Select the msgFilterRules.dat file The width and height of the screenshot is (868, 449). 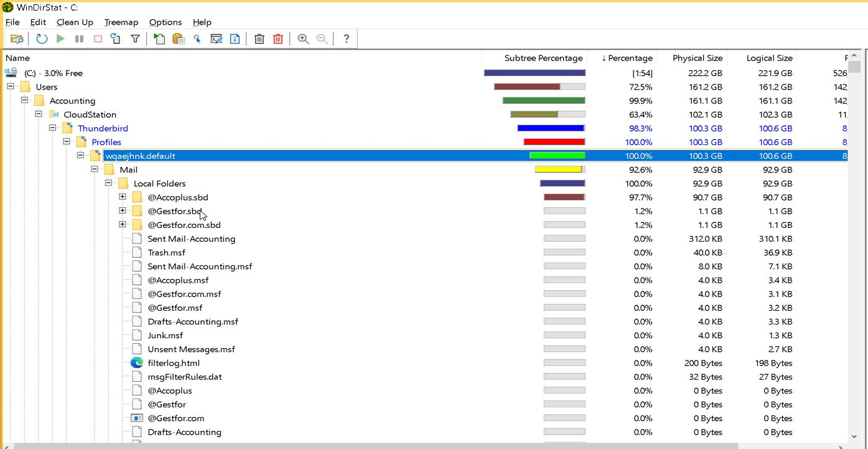click(x=185, y=377)
